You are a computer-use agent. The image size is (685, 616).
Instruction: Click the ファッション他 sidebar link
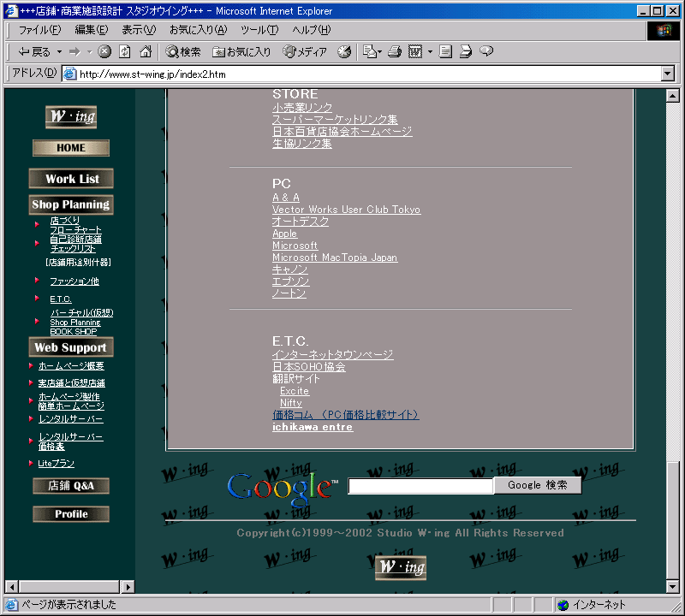pyautogui.click(x=74, y=281)
